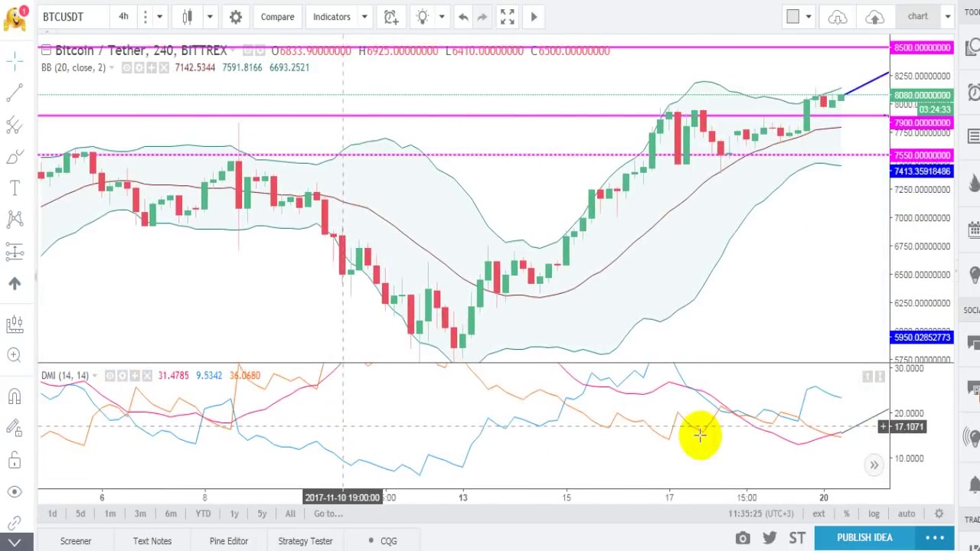Toggle lock all drawing tools
This screenshot has width=980, height=551.
tap(15, 460)
